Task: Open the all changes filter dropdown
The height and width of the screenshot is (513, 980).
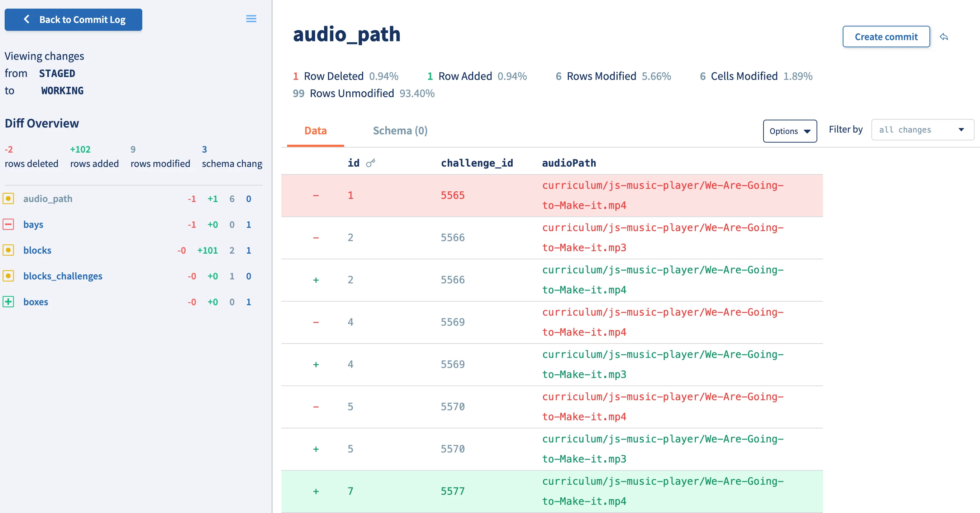Action: [x=922, y=130]
